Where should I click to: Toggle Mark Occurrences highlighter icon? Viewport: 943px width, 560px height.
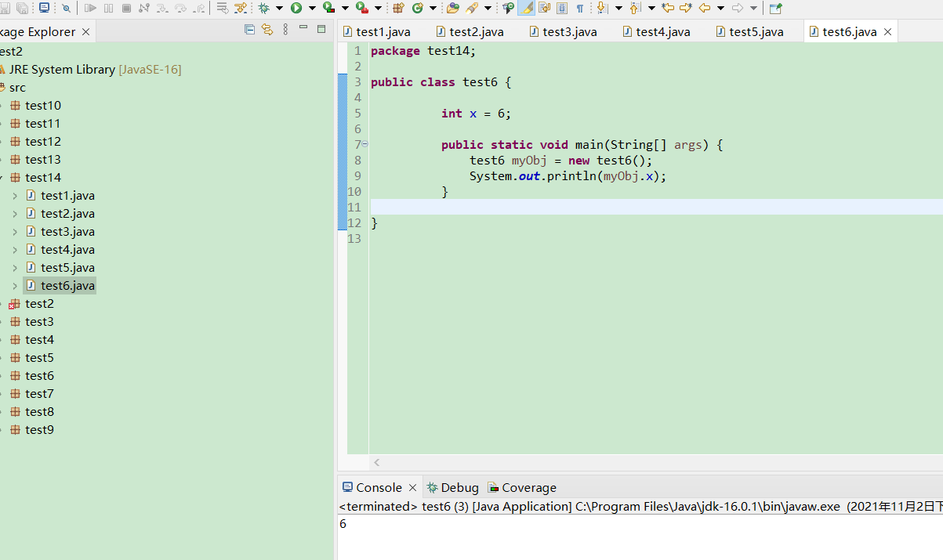[527, 8]
